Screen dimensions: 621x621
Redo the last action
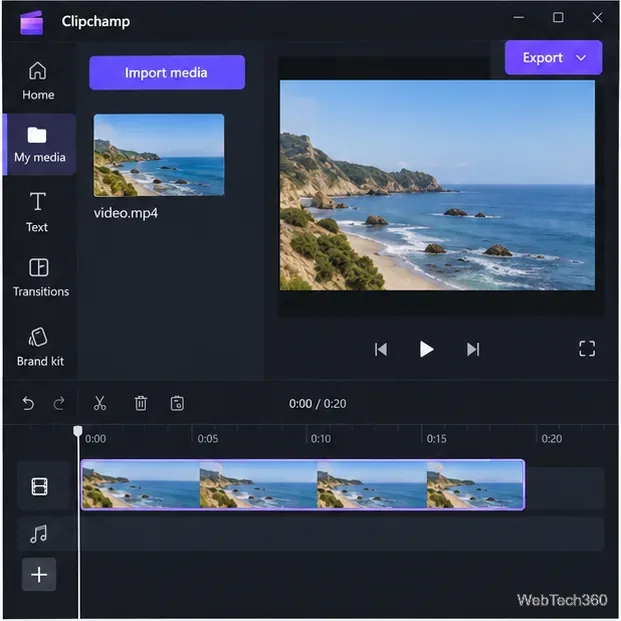point(59,404)
